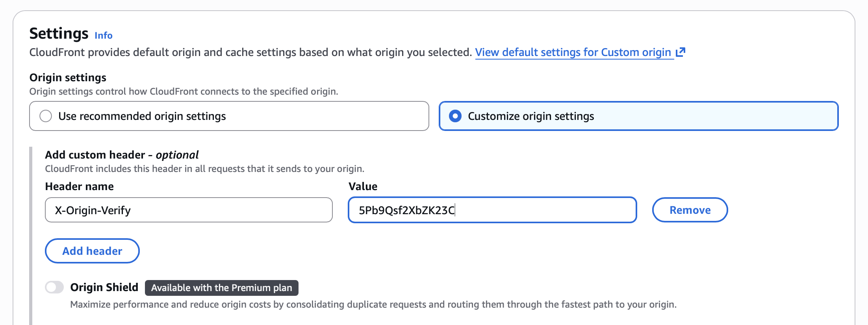Click the Add header button
Viewport: 868px width, 325px height.
coord(92,251)
